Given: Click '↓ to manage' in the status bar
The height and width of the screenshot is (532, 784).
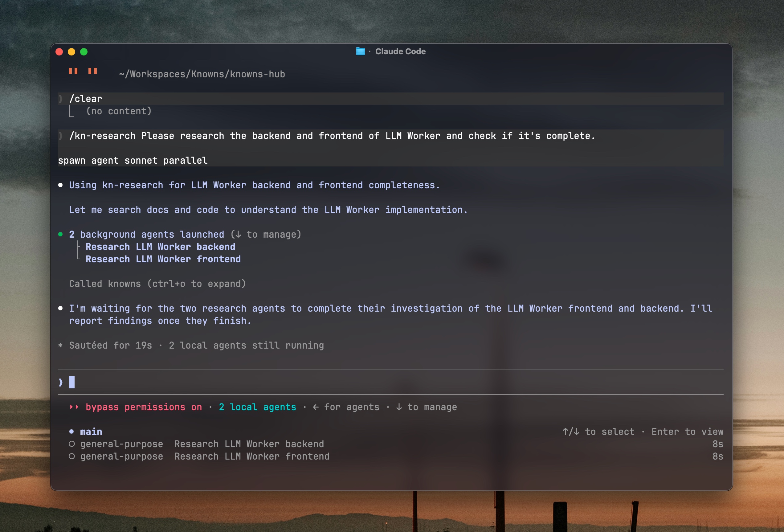Looking at the screenshot, I should click(427, 407).
